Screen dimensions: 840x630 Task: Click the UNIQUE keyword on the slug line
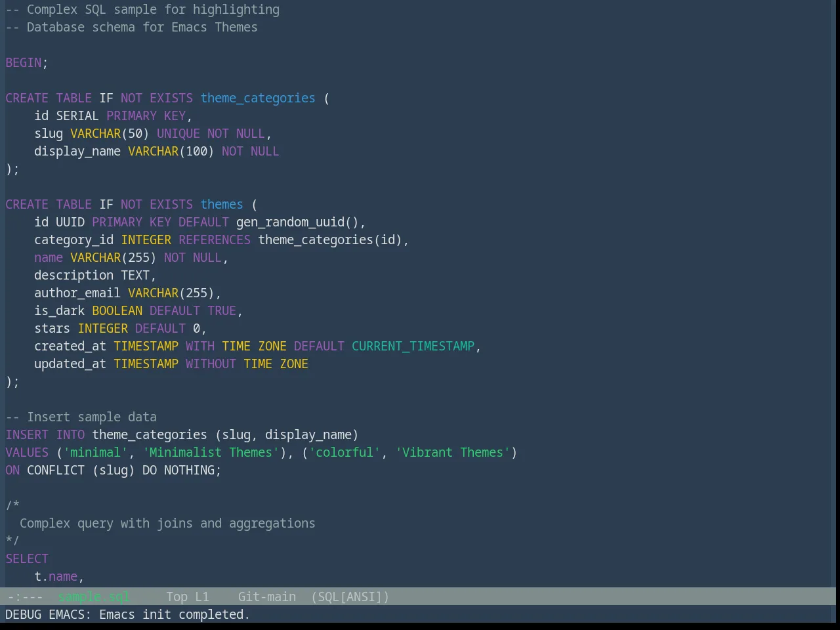(178, 133)
